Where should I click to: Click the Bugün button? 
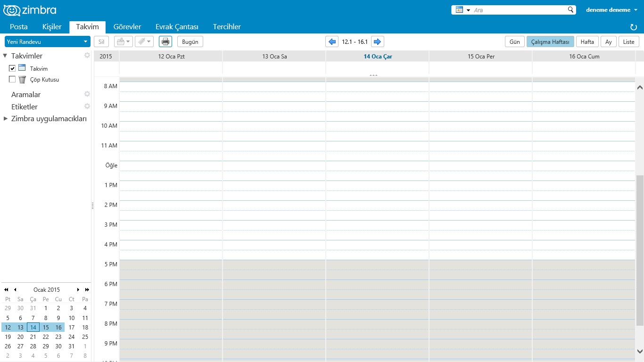(x=190, y=41)
